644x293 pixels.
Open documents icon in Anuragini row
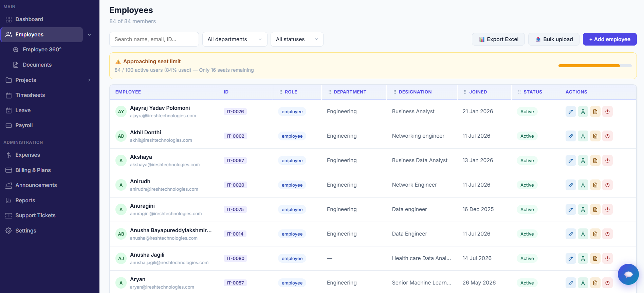(595, 209)
